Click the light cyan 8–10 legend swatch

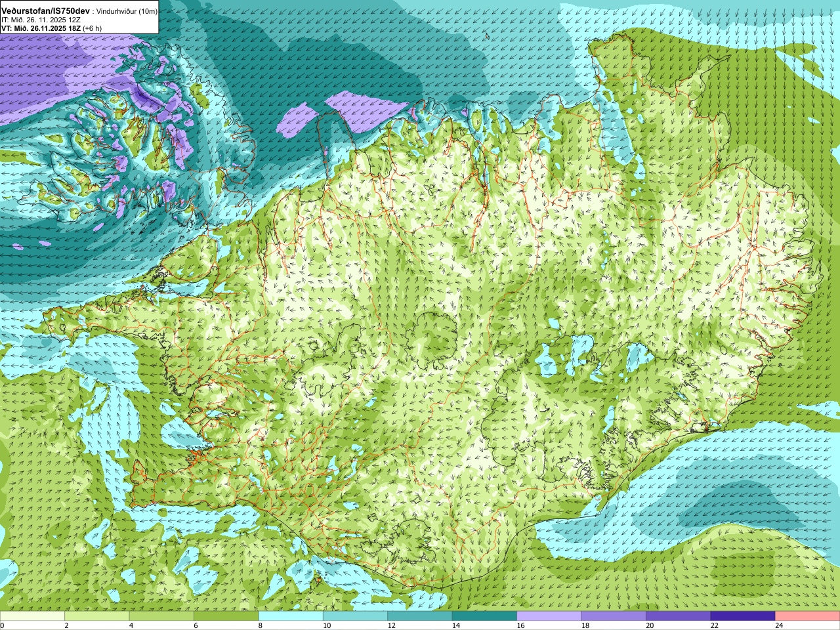291,616
